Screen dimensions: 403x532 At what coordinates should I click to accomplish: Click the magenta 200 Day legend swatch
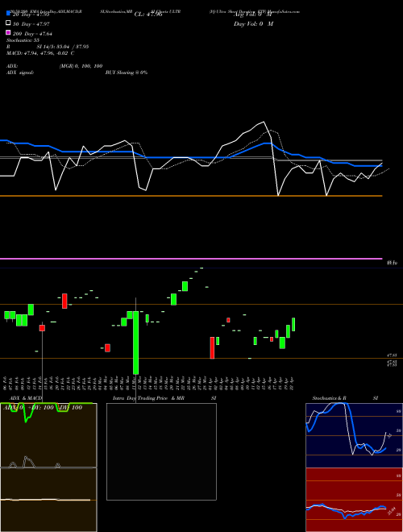pos(8,32)
